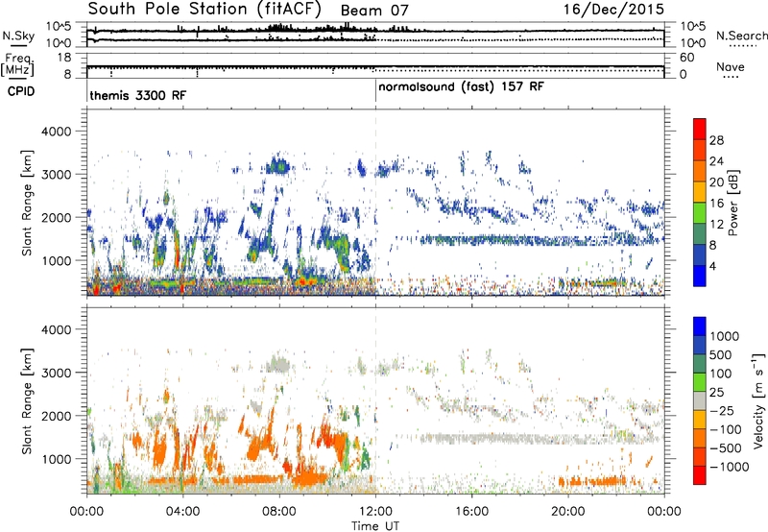This screenshot has width=768, height=532.
Task: Click the red top segment of Power colorbar
Action: (x=700, y=129)
